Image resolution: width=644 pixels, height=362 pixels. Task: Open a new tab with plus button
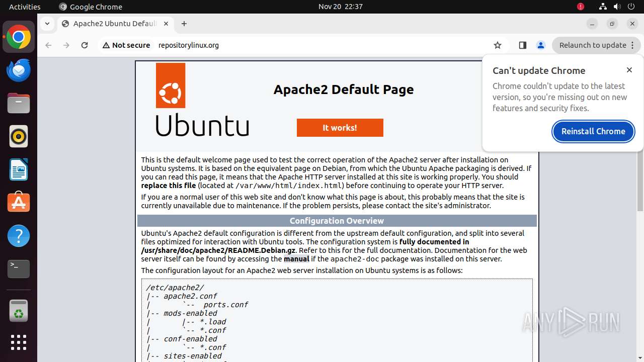pos(184,24)
